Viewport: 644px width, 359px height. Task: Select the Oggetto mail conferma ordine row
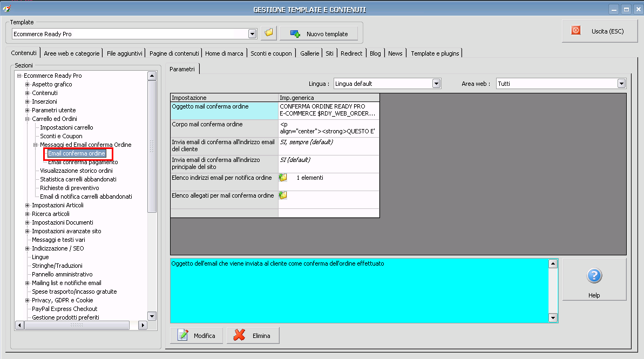coord(275,111)
